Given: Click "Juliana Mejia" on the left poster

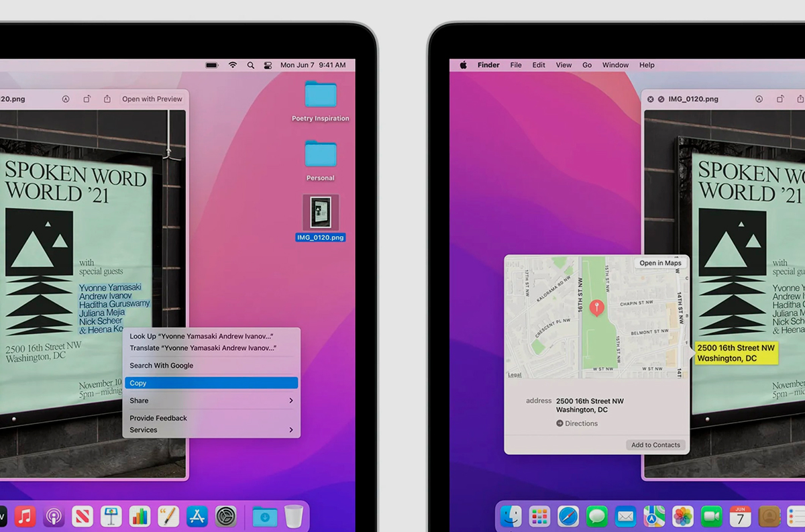Looking at the screenshot, I should click(103, 312).
